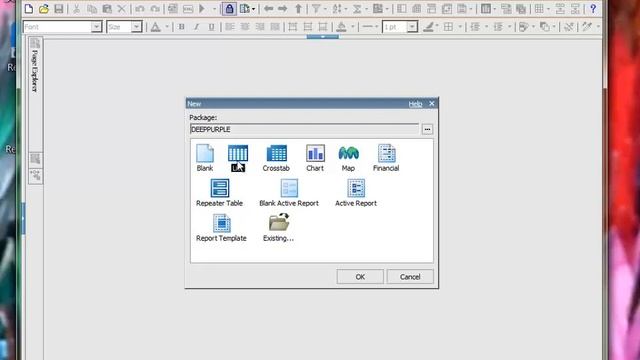Image resolution: width=640 pixels, height=360 pixels.
Task: Click the insert table grid icon
Action: click(539, 9)
